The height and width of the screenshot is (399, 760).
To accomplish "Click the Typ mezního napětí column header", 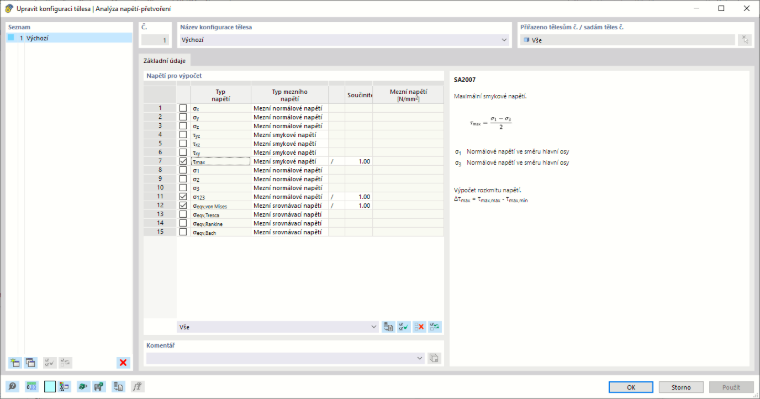I will click(289, 95).
